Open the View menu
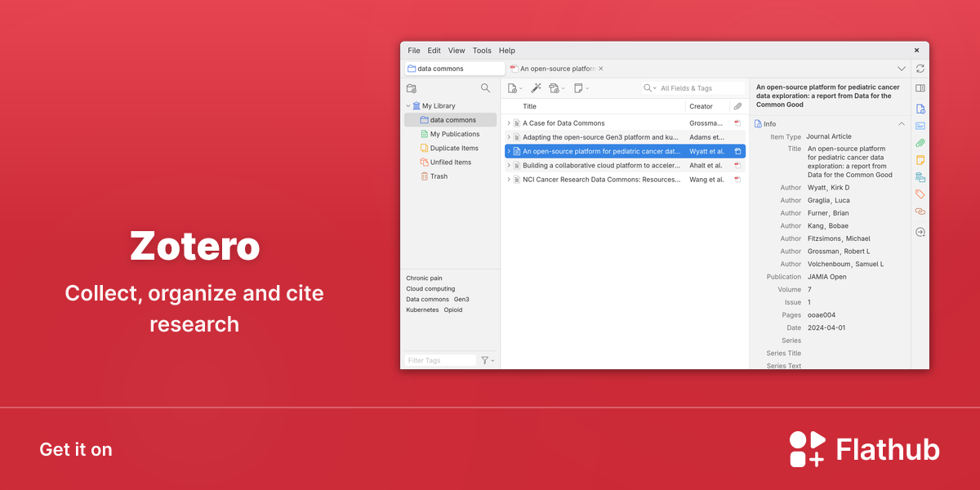 [x=457, y=51]
